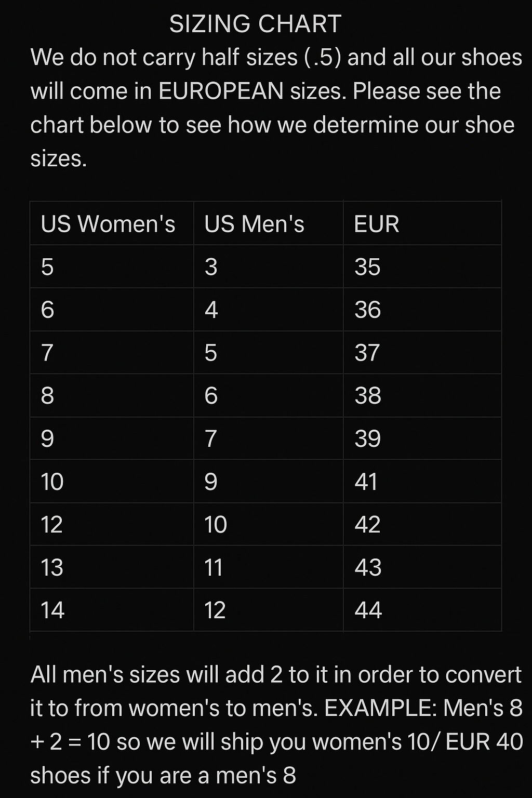Image resolution: width=532 pixels, height=798 pixels.
Task: Click the US Women's column header
Action: pyautogui.click(x=108, y=224)
